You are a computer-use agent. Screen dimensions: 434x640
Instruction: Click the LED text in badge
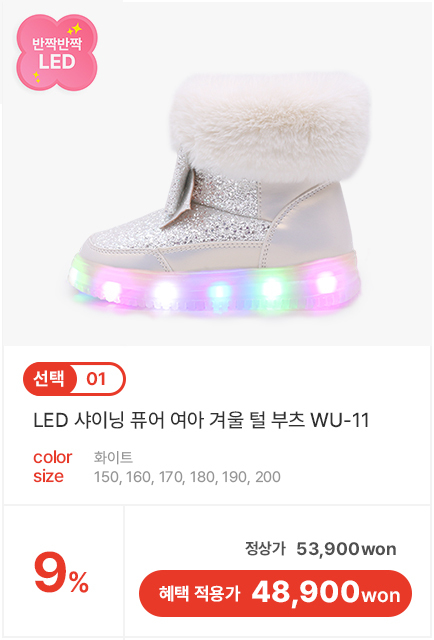pyautogui.click(x=57, y=62)
